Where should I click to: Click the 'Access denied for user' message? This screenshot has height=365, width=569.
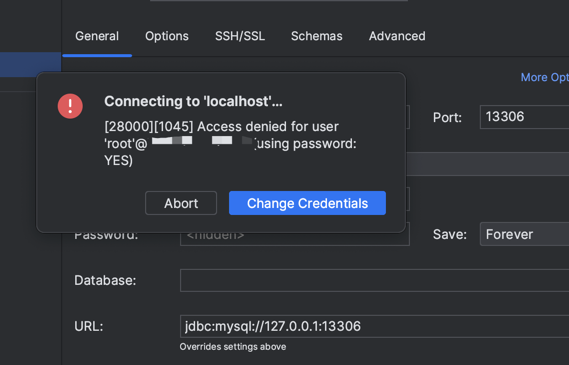pos(230,143)
